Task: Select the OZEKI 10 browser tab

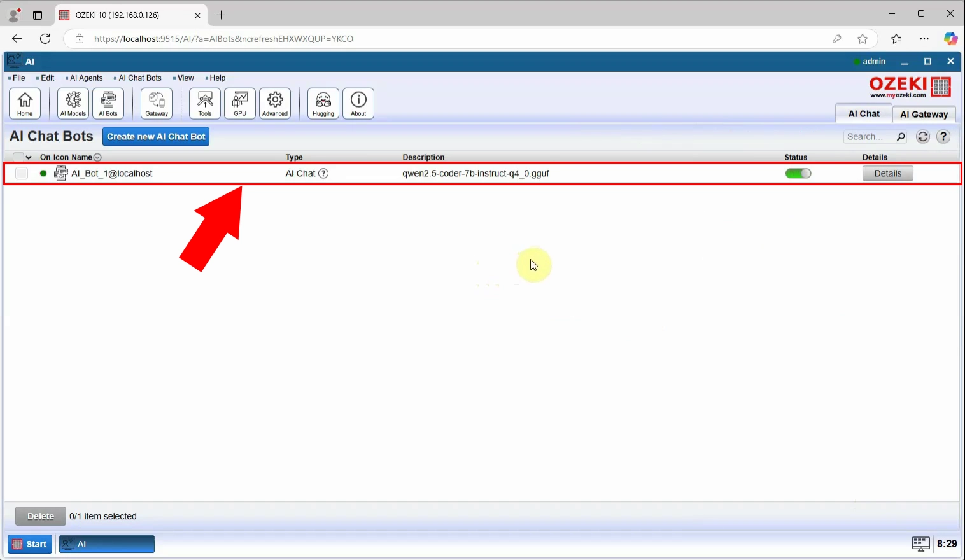Action: 130,15
